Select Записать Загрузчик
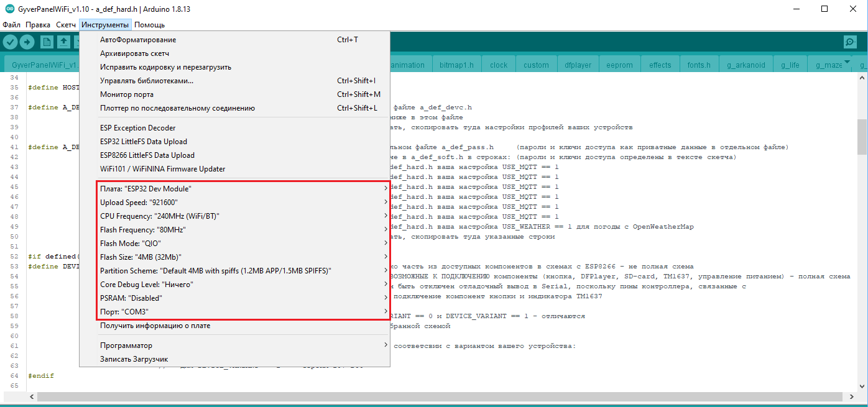This screenshot has height=407, width=868. [x=234, y=359]
